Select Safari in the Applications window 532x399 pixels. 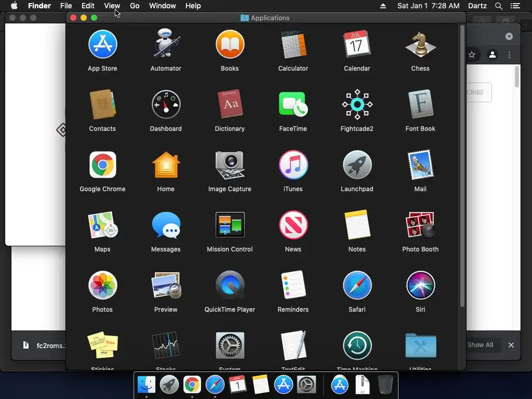tap(357, 285)
